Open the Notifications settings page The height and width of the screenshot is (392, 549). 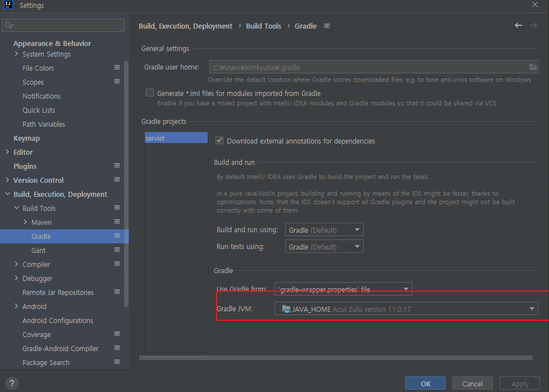[42, 96]
